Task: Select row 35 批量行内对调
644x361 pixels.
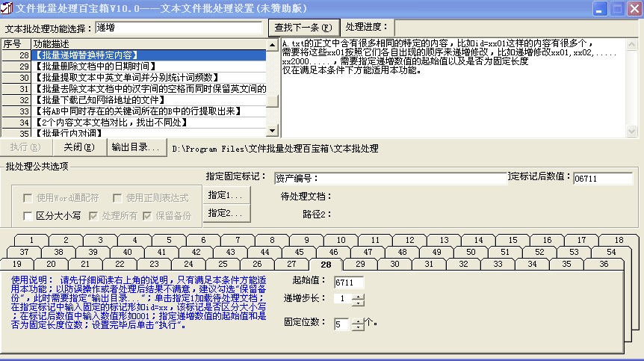Action: 134,132
